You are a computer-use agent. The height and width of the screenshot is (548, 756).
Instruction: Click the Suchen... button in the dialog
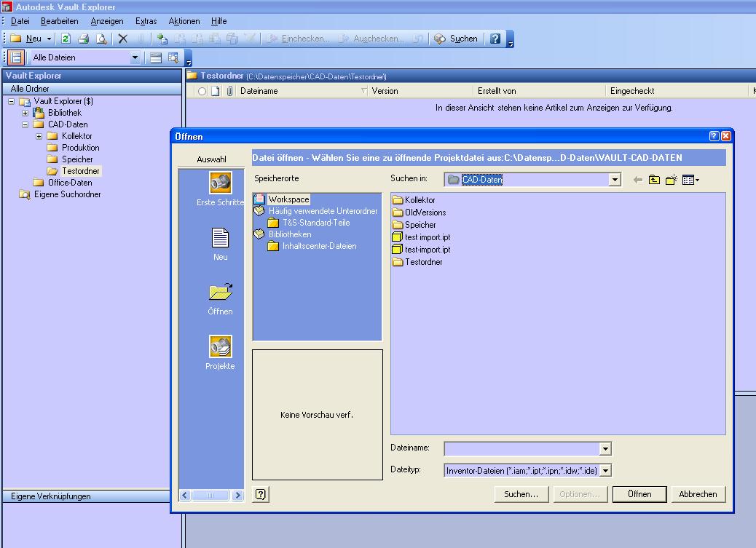click(521, 494)
